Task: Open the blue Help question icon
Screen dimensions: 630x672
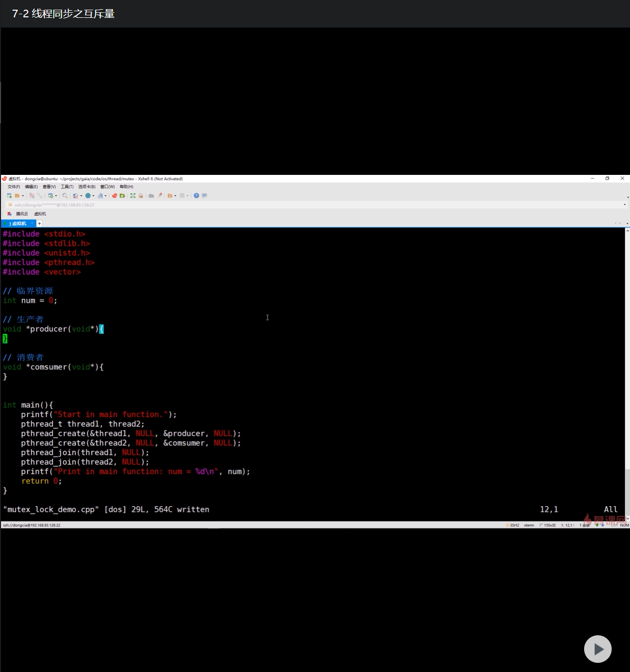Action: tap(196, 196)
